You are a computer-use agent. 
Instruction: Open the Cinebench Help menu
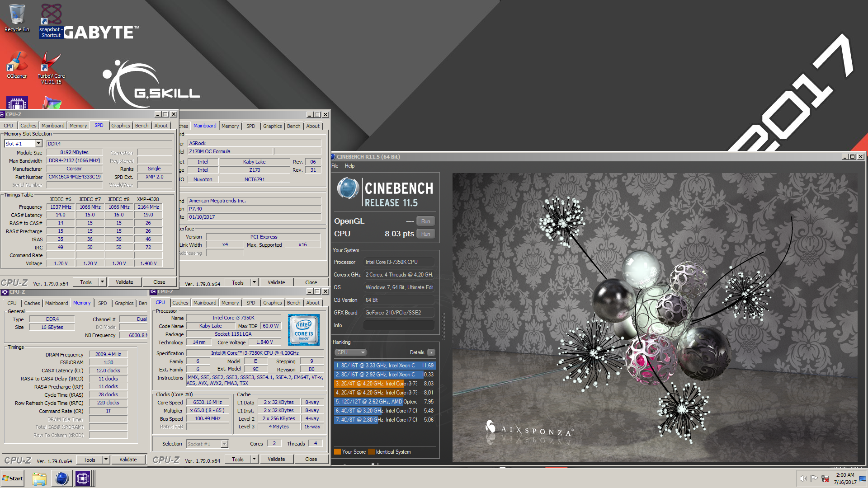coord(349,166)
